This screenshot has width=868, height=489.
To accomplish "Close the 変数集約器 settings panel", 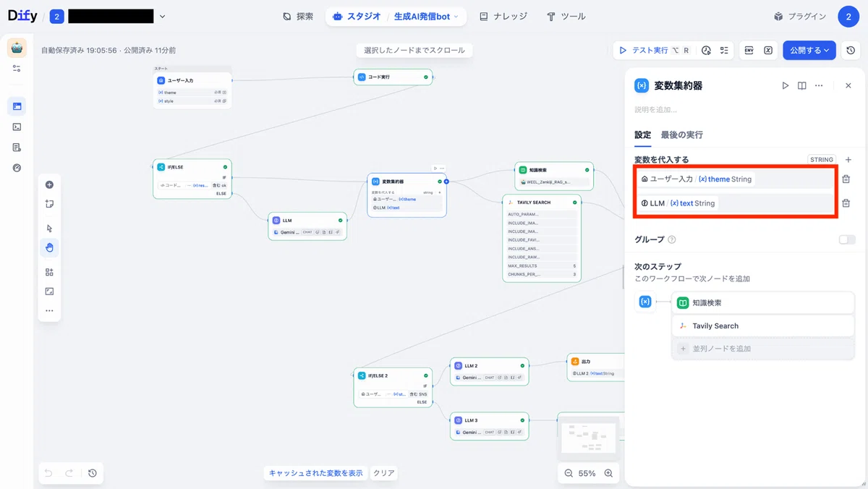I will click(x=848, y=85).
